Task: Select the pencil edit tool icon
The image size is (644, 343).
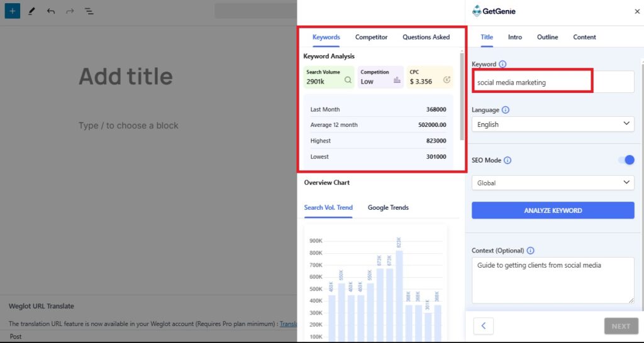Action: point(32,11)
